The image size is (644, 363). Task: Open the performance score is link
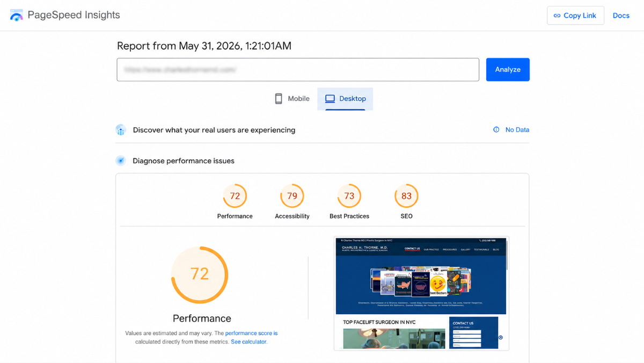pyautogui.click(x=251, y=333)
